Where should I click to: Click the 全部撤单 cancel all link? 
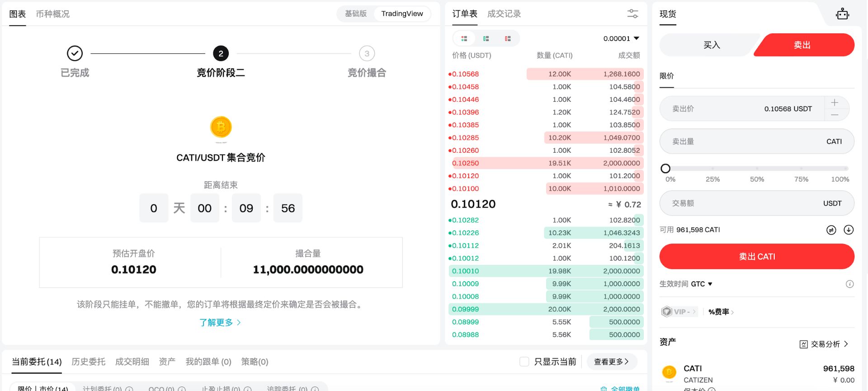625,388
